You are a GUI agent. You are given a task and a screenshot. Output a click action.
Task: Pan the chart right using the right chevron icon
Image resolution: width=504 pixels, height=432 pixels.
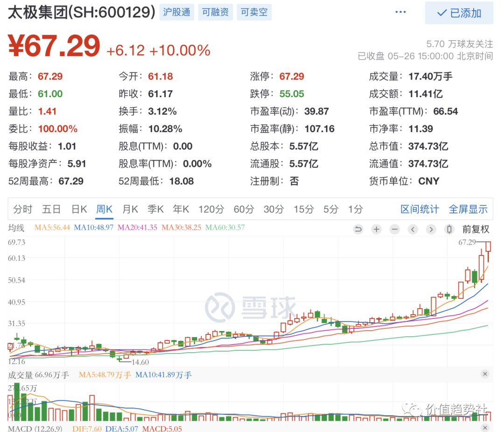(431, 229)
